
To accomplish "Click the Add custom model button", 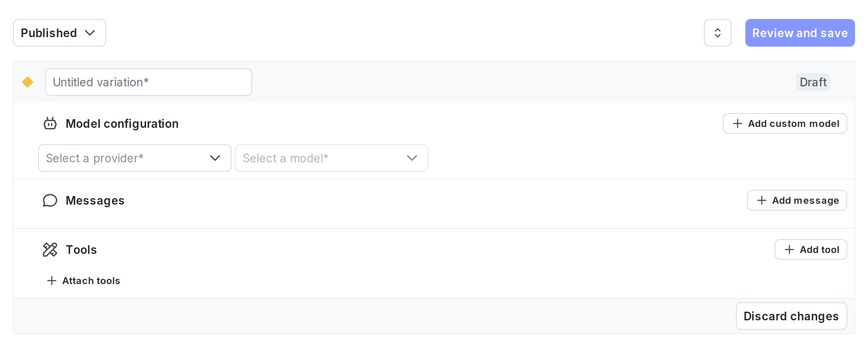I will click(785, 123).
